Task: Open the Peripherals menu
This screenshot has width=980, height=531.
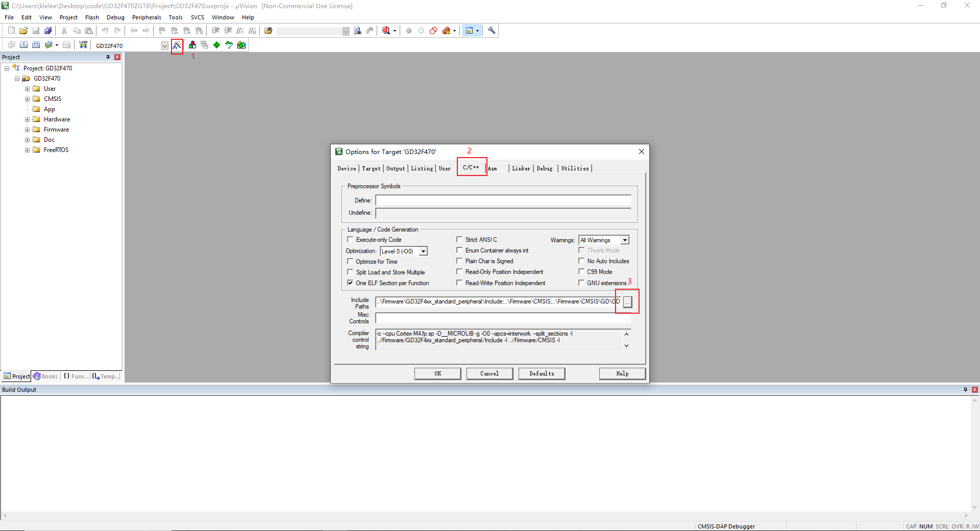Action: 146,17
